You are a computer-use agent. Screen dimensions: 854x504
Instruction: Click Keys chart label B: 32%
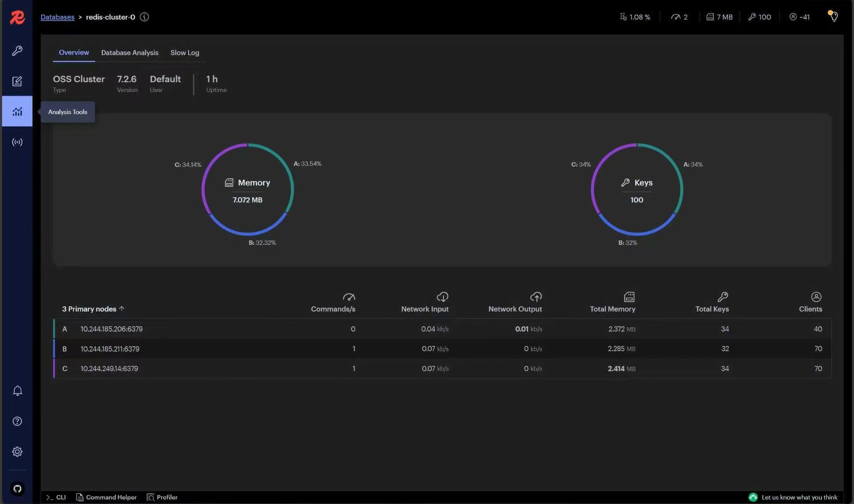(628, 243)
